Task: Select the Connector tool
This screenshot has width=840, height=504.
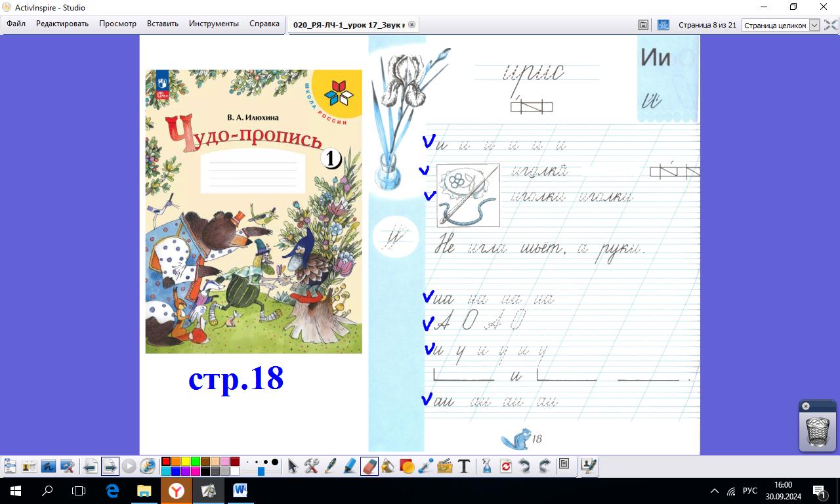Action: click(x=426, y=467)
